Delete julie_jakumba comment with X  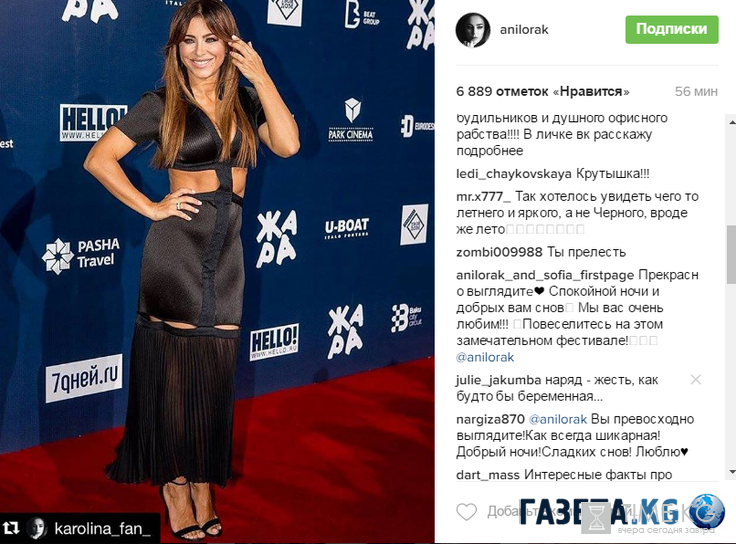pyautogui.click(x=696, y=379)
